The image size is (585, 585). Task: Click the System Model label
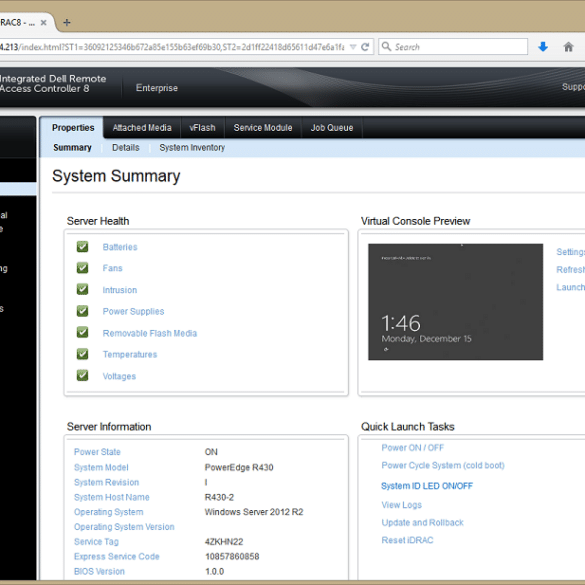(x=101, y=467)
